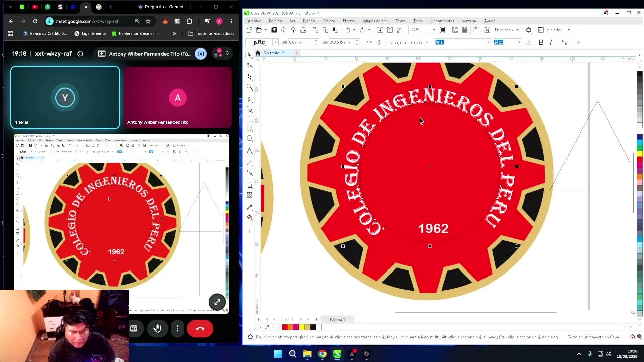Screen dimensions: 644x362
Task: Raise hand in Google Meet
Action: click(x=157, y=329)
